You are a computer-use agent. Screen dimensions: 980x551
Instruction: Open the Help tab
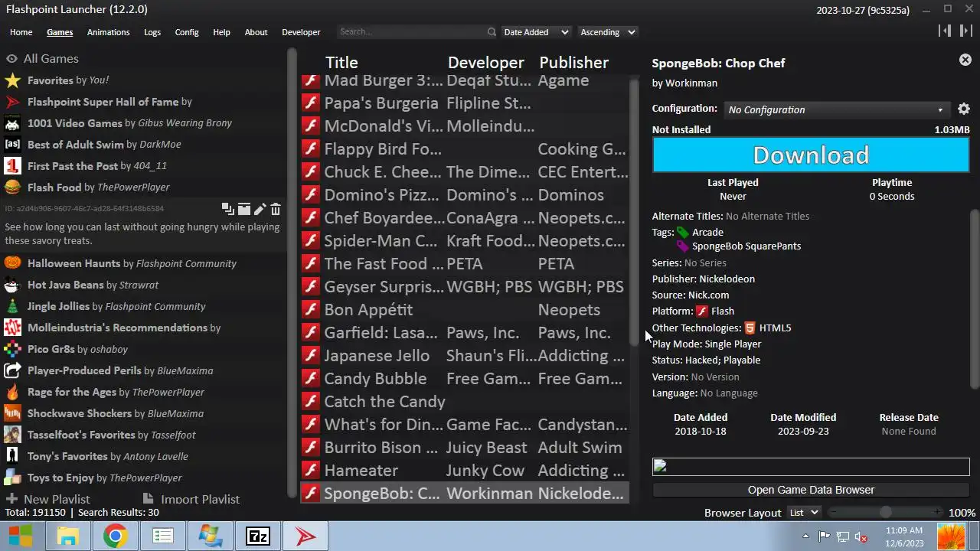221,32
